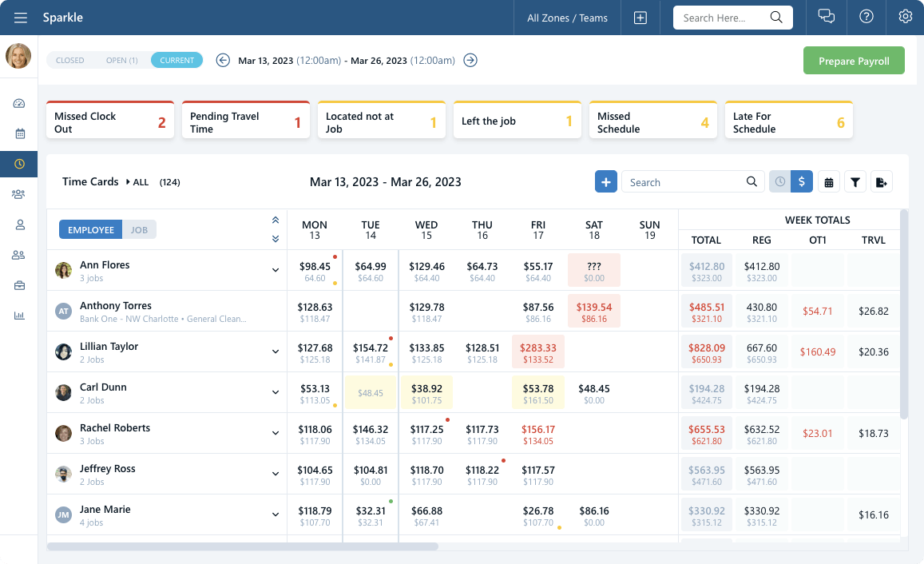
Task: Expand Lillian Taylor's jobs
Action: (276, 352)
